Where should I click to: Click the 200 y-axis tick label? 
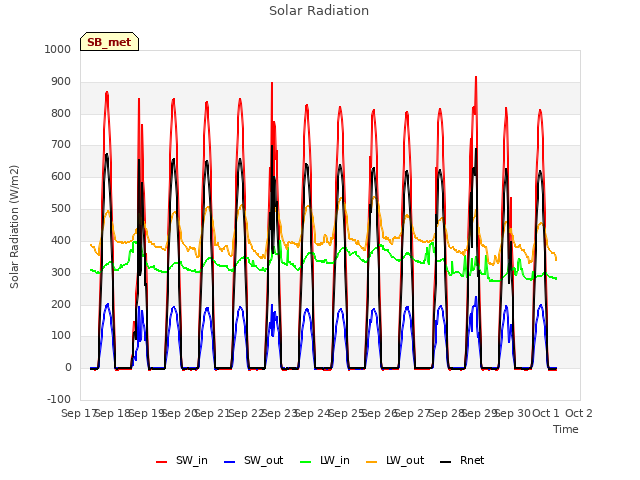(x=61, y=304)
